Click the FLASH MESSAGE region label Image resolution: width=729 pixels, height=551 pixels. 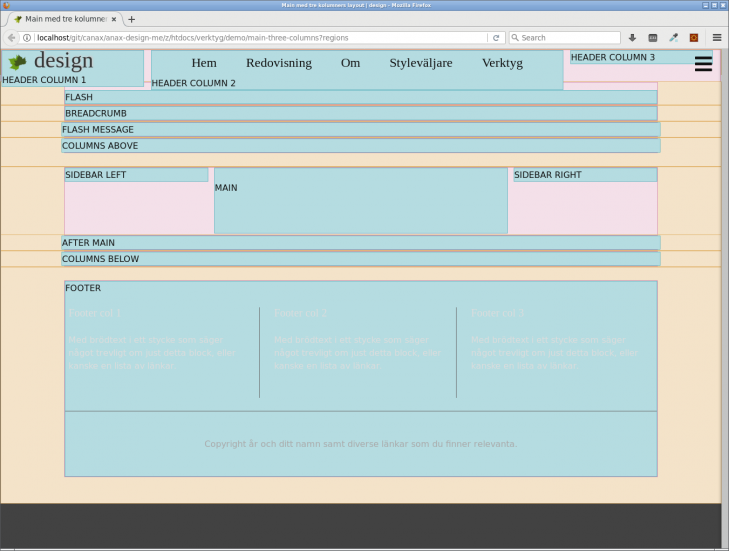pyautogui.click(x=98, y=130)
